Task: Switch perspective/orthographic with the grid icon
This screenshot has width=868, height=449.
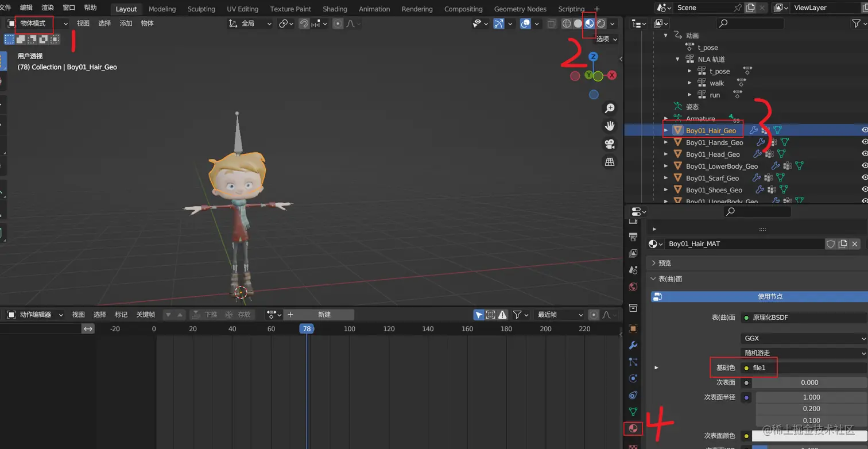Action: pos(610,162)
